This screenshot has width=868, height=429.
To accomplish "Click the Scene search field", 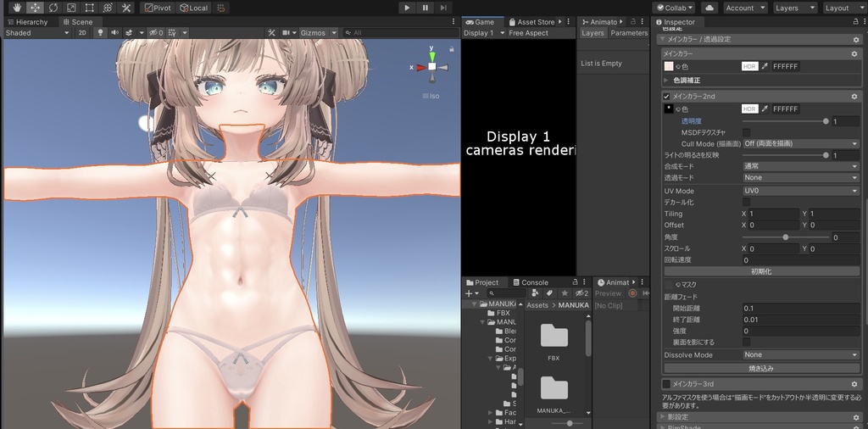I will (400, 33).
